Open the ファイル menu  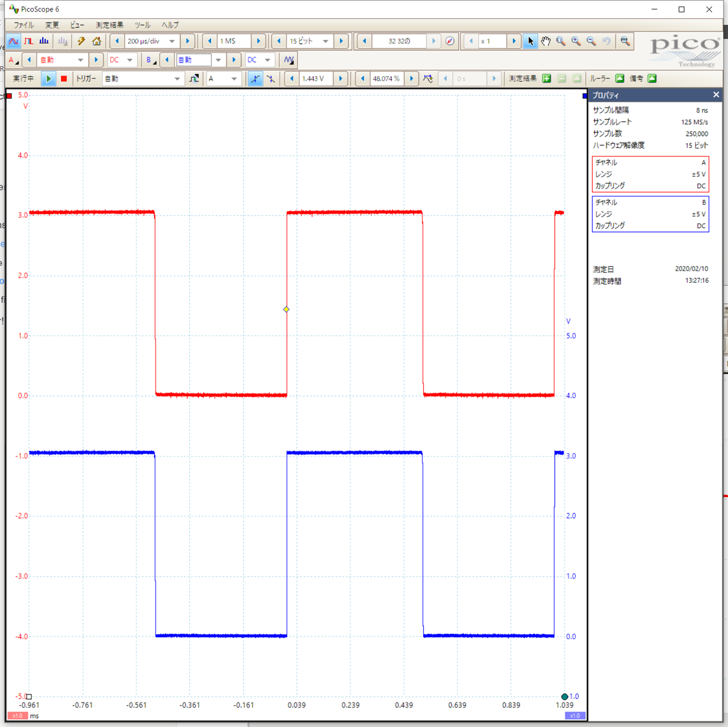pos(24,25)
